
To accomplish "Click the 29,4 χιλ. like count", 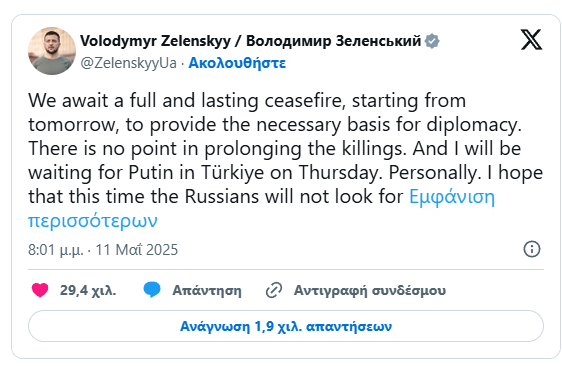I will click(x=88, y=290).
